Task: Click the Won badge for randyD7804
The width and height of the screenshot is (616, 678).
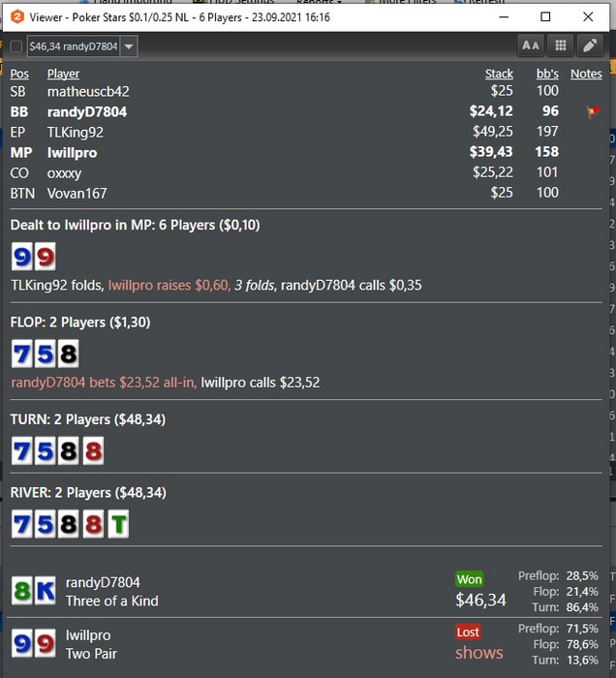Action: (470, 579)
